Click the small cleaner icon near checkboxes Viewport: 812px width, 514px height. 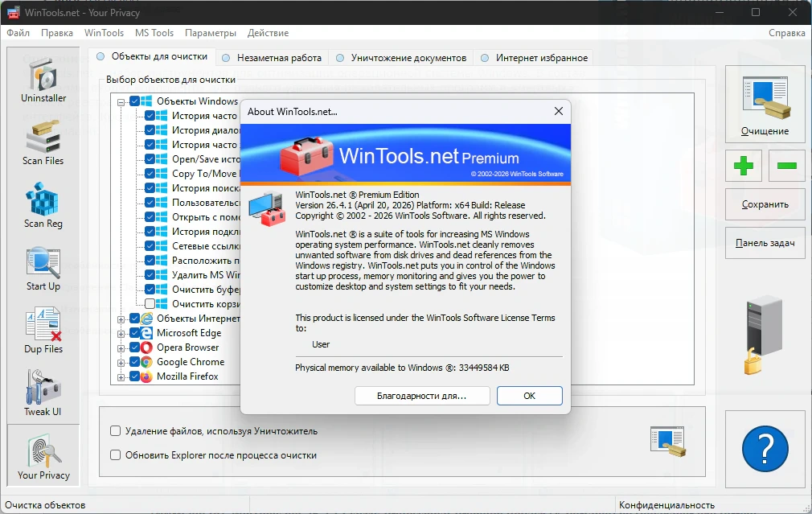pyautogui.click(x=669, y=441)
